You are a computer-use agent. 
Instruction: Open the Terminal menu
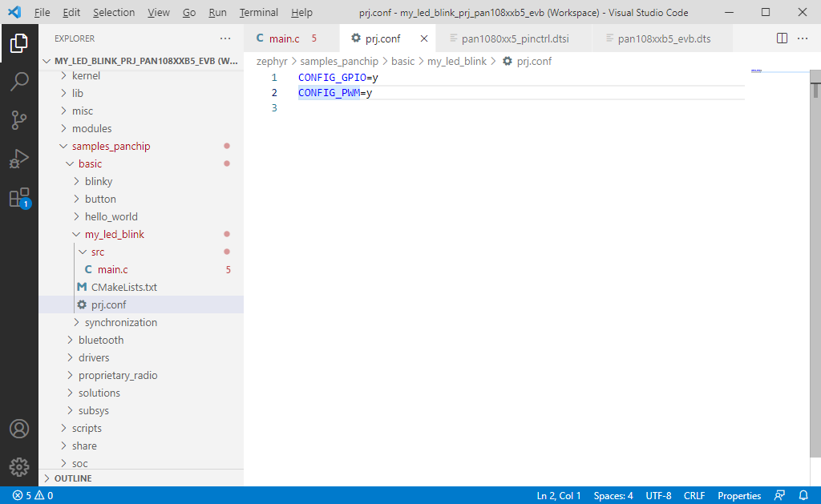click(x=258, y=12)
